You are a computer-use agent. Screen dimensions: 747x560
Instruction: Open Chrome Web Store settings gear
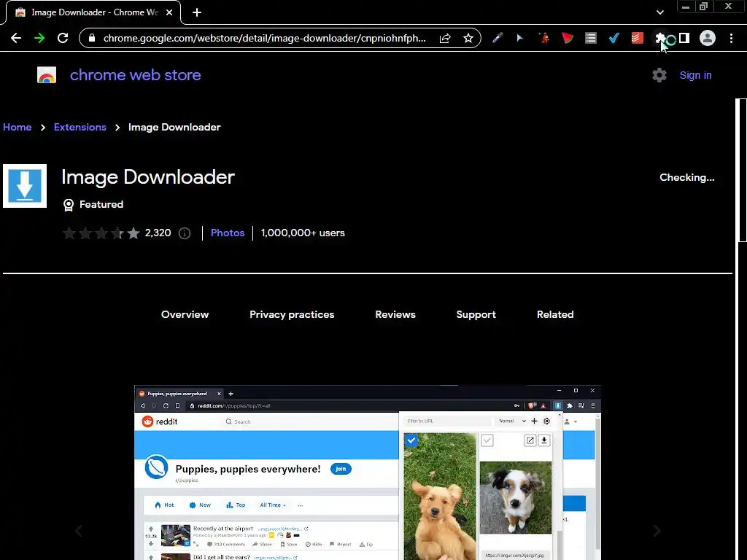coord(659,75)
